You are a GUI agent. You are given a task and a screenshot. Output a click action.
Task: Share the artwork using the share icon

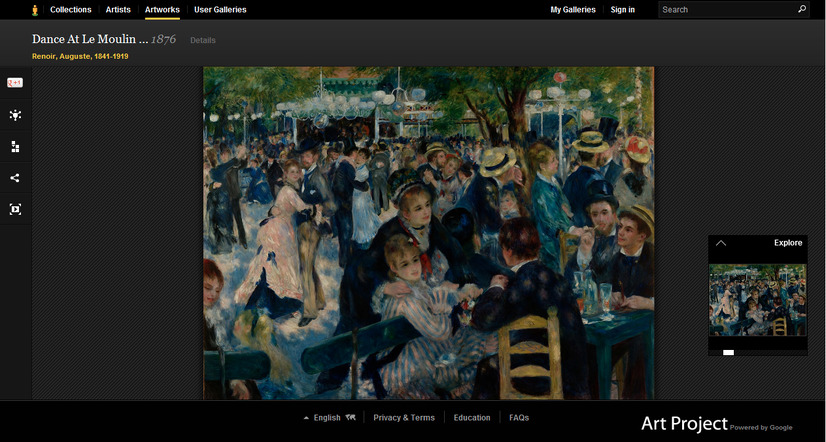(15, 178)
